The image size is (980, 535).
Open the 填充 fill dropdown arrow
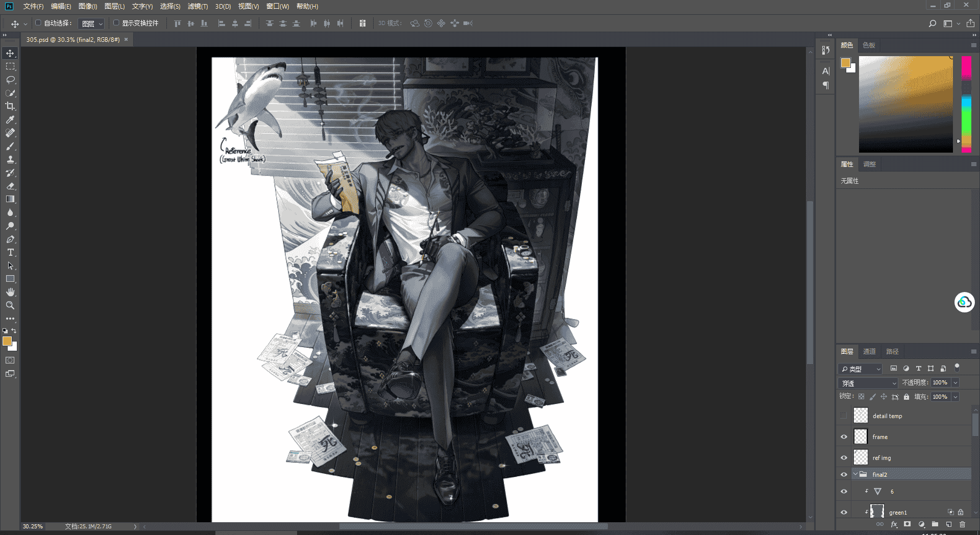(x=955, y=397)
